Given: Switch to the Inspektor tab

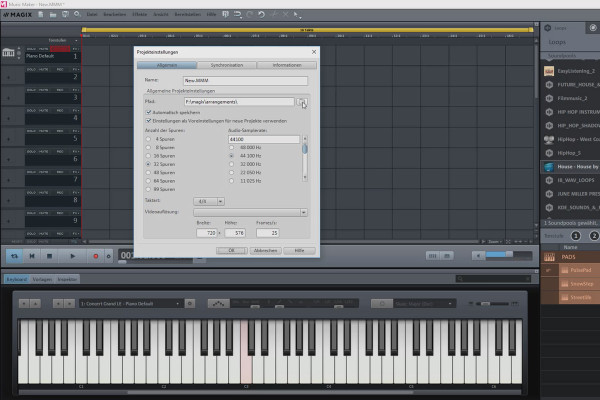Looking at the screenshot, I should point(67,279).
